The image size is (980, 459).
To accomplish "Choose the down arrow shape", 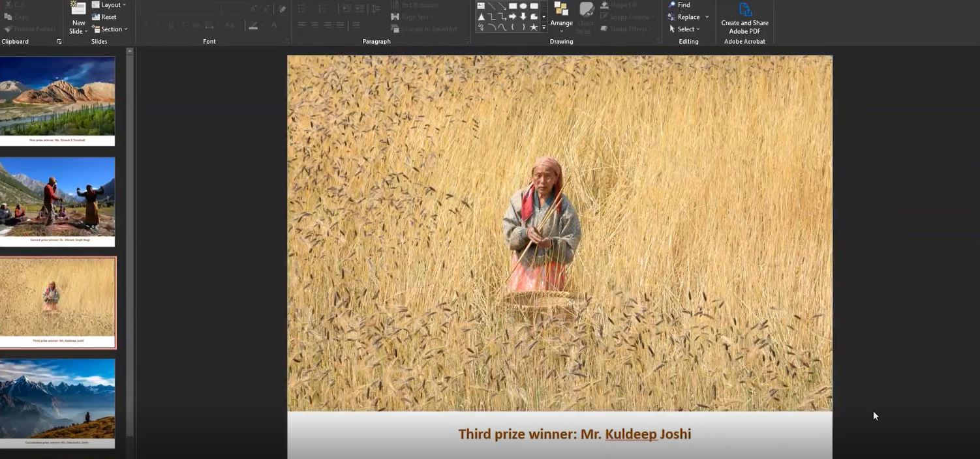I will click(523, 17).
